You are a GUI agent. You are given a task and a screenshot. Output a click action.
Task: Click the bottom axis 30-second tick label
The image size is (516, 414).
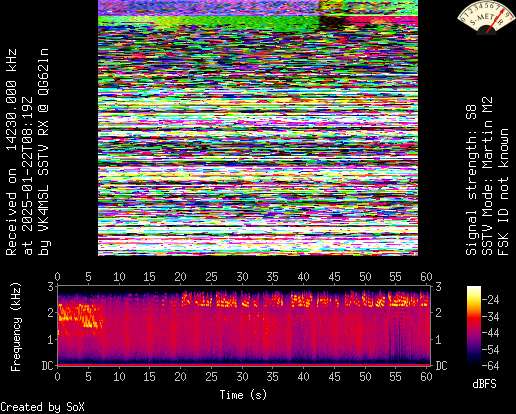coord(242,377)
